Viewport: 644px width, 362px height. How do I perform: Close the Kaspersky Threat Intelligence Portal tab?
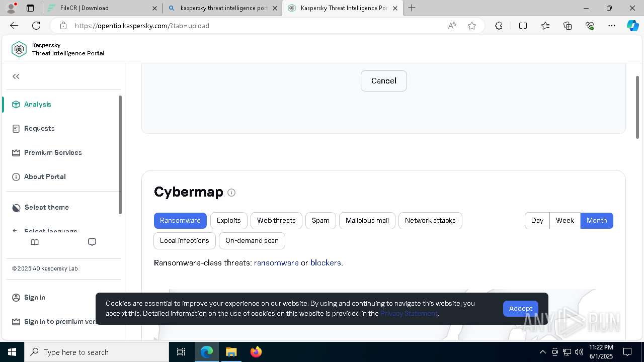coord(395,8)
